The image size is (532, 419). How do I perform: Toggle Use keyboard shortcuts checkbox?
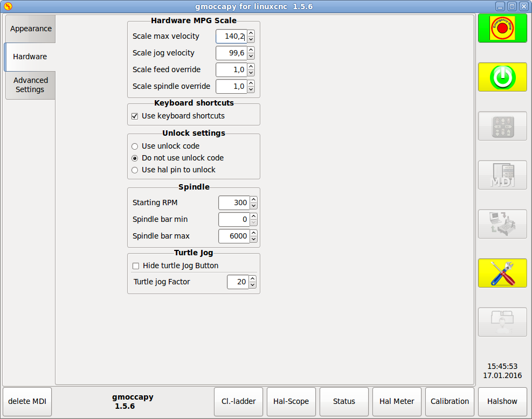pyautogui.click(x=135, y=116)
